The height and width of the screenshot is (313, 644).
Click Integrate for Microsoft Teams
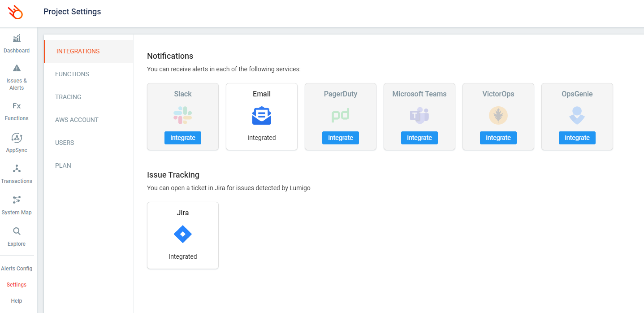pos(419,138)
